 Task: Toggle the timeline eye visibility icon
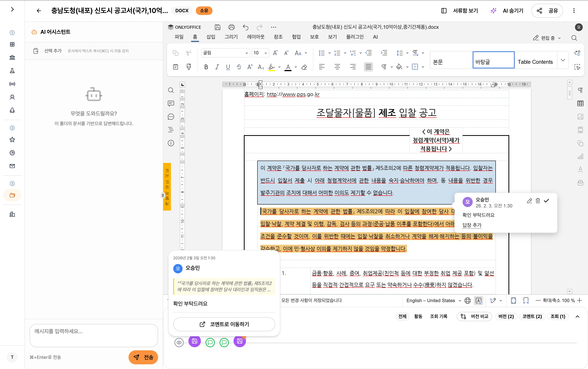click(x=179, y=342)
